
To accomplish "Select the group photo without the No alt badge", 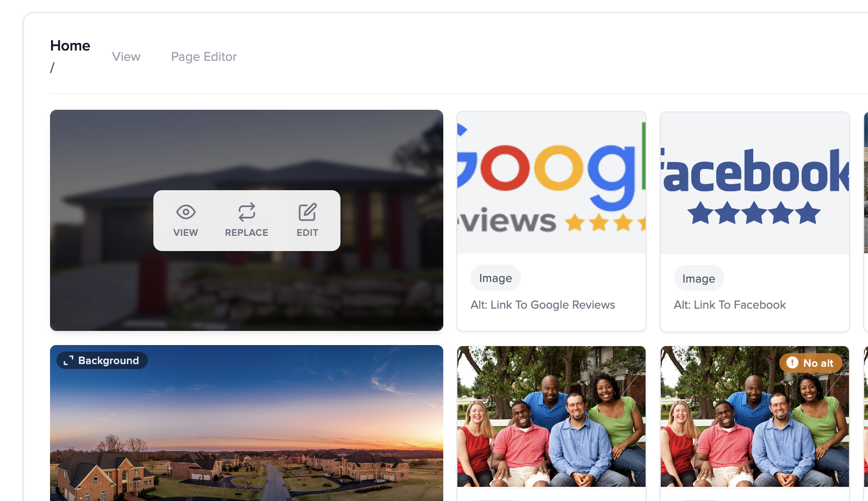I will (551, 416).
